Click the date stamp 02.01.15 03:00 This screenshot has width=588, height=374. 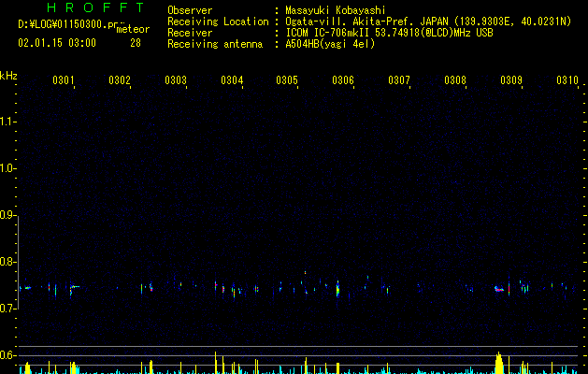[57, 43]
